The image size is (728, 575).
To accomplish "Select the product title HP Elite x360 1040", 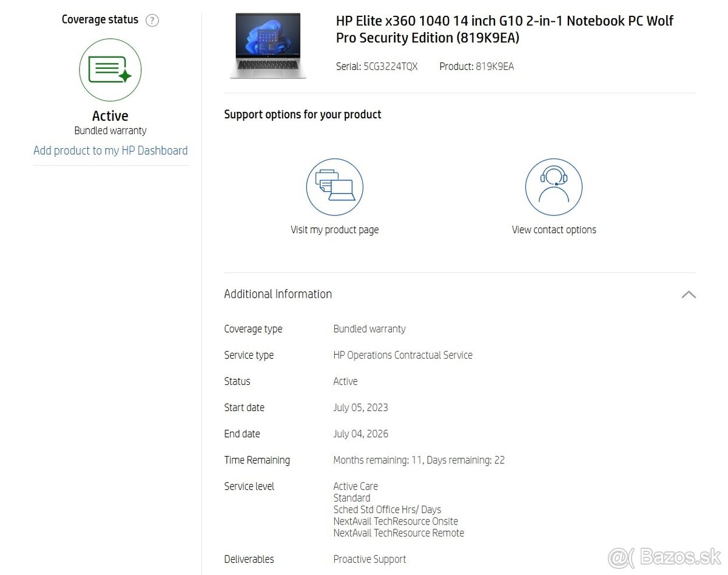I will click(505, 29).
